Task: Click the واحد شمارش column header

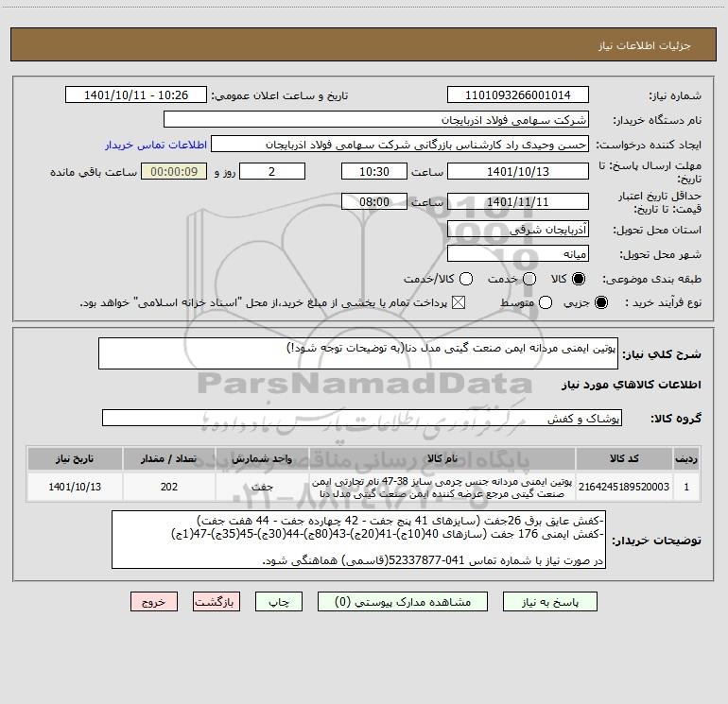Action: [x=262, y=458]
